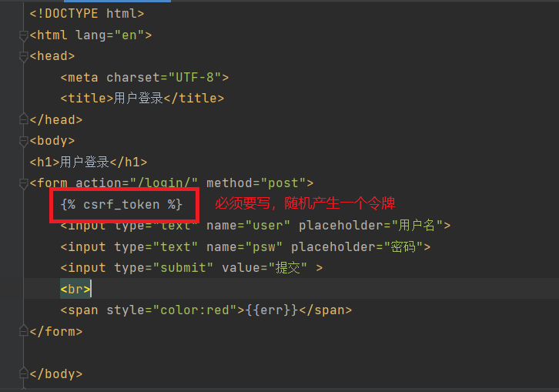
Task: Click the red annotation text about token
Action: coord(304,204)
